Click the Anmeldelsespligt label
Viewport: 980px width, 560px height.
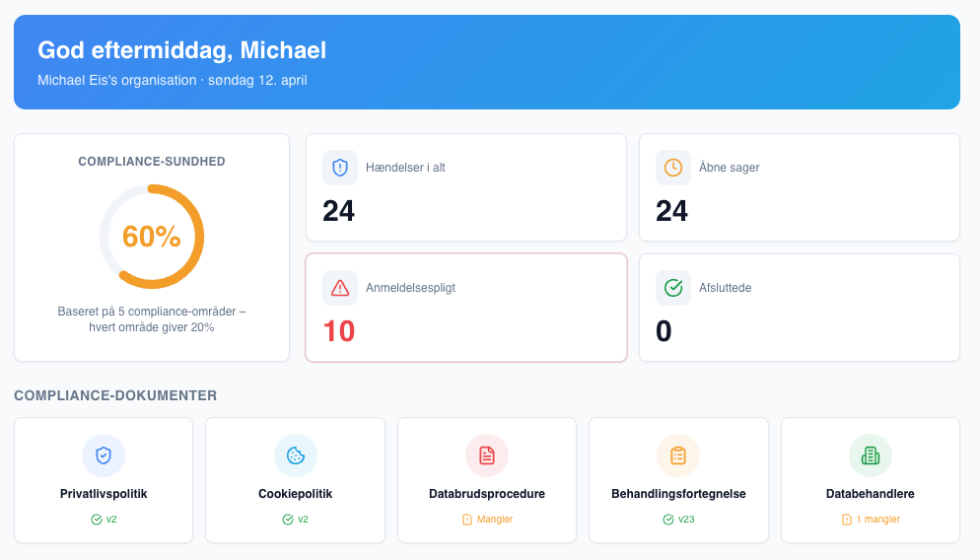(410, 288)
